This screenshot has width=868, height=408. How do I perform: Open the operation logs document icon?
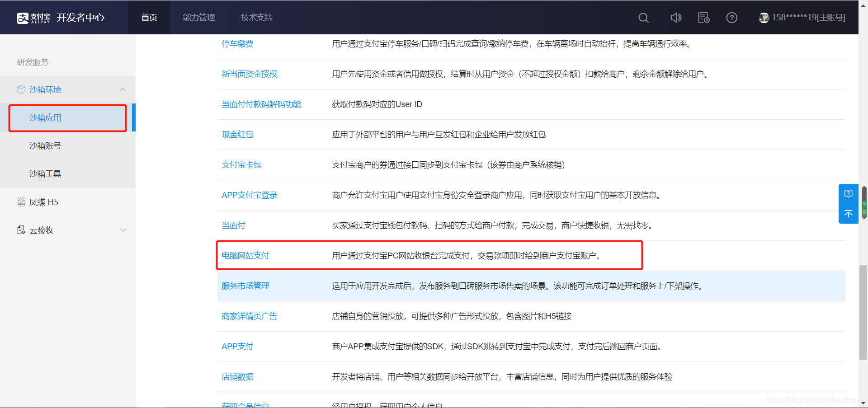point(703,18)
